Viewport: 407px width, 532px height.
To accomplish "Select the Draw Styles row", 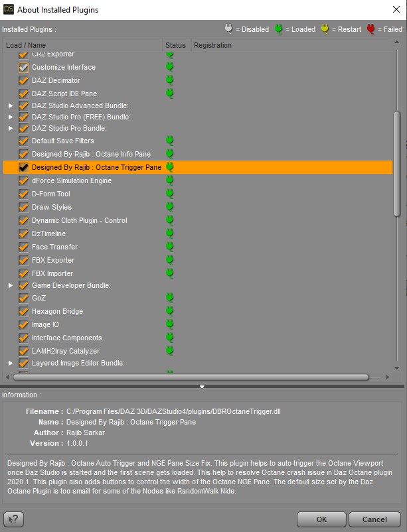I will click(x=198, y=207).
